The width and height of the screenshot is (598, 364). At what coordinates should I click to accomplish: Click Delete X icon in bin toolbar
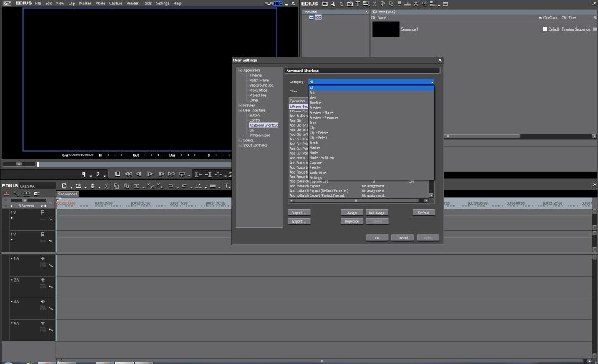(x=416, y=4)
